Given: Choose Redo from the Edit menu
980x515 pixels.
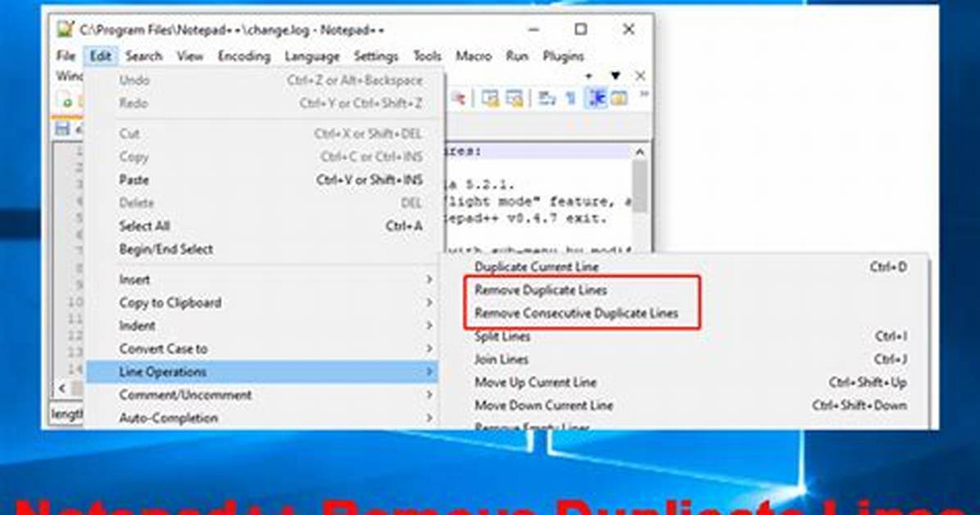Looking at the screenshot, I should [x=262, y=103].
